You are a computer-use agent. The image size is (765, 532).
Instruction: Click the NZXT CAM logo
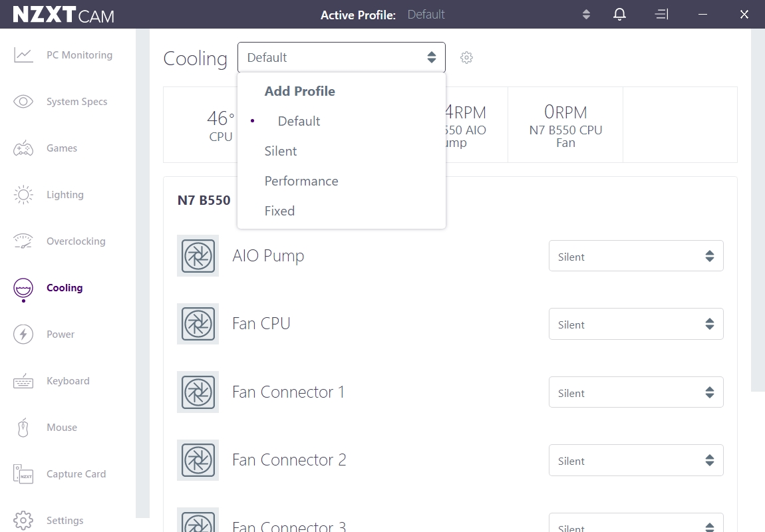[63, 15]
